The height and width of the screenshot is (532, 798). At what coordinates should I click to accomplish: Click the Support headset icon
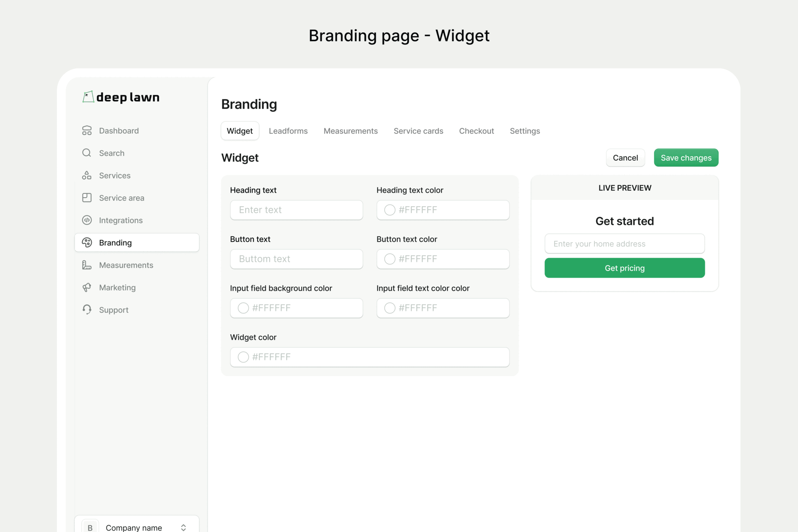tap(87, 310)
